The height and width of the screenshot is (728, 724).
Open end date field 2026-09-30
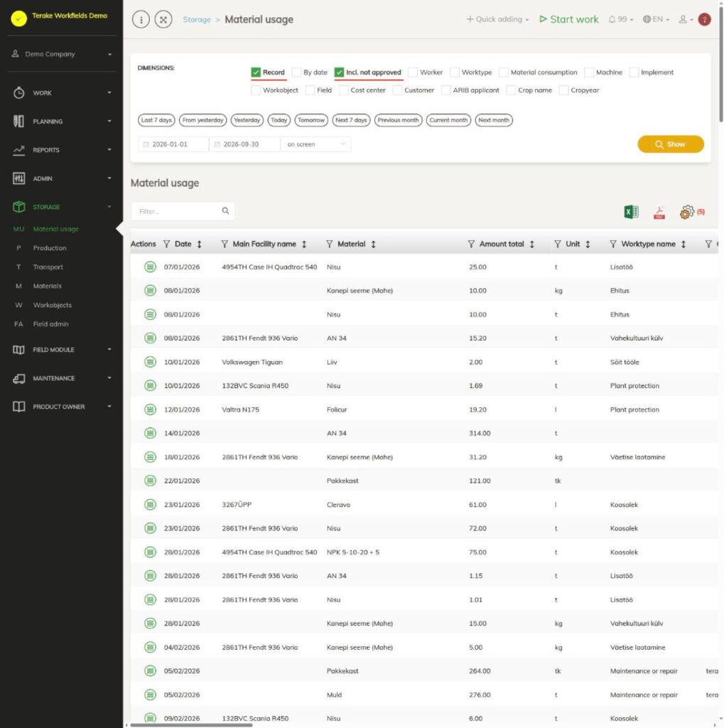[x=244, y=144]
